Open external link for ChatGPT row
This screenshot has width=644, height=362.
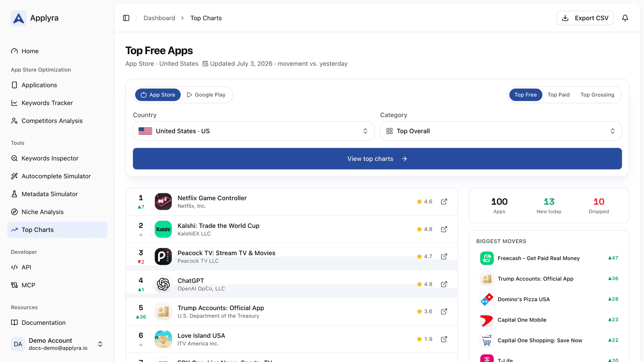click(x=444, y=284)
